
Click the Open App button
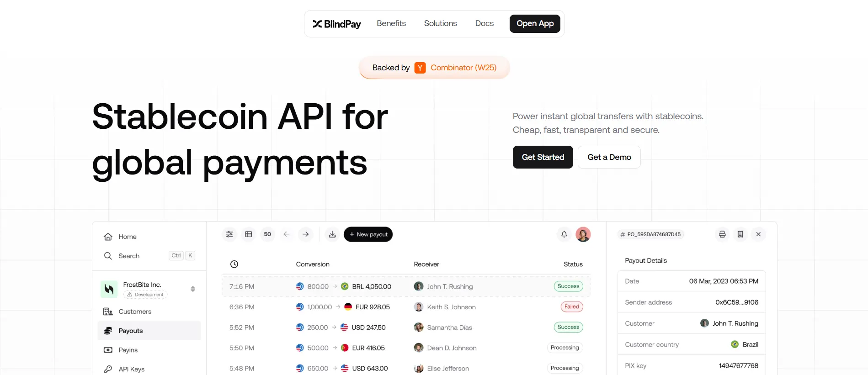pyautogui.click(x=535, y=23)
